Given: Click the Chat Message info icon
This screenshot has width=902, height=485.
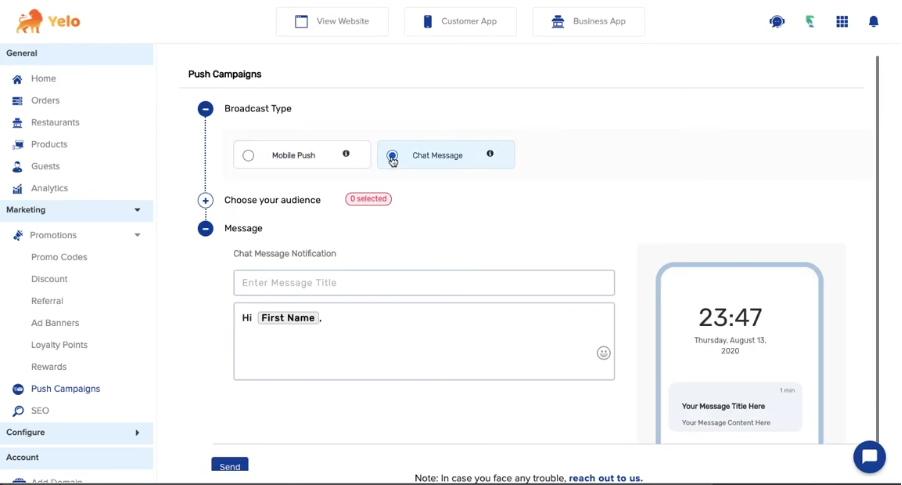Looking at the screenshot, I should tap(490, 154).
